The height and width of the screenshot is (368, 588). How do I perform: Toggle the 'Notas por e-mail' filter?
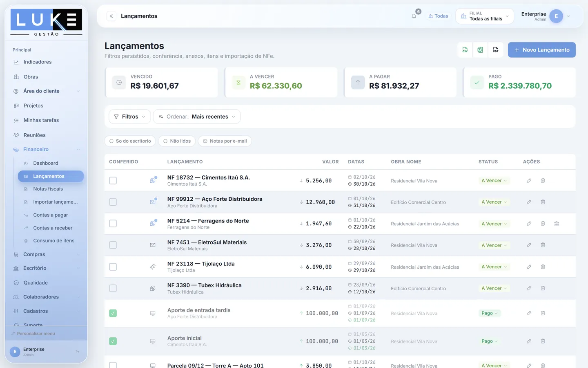(x=225, y=141)
